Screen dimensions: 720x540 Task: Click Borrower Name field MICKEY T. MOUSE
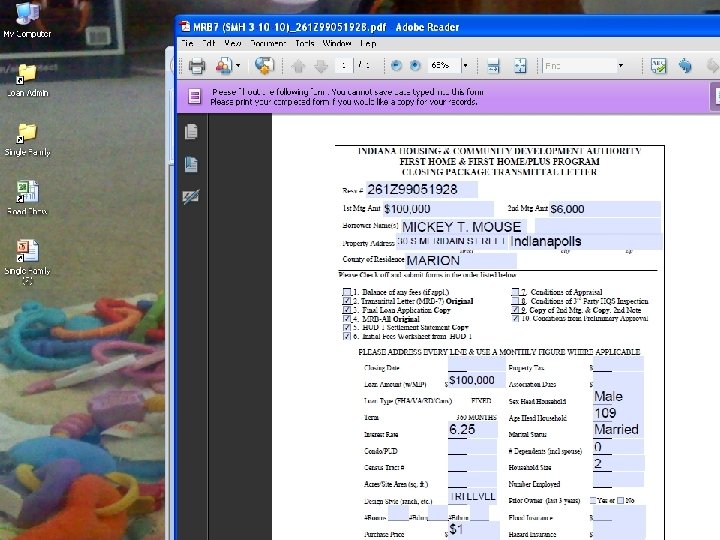(x=463, y=226)
